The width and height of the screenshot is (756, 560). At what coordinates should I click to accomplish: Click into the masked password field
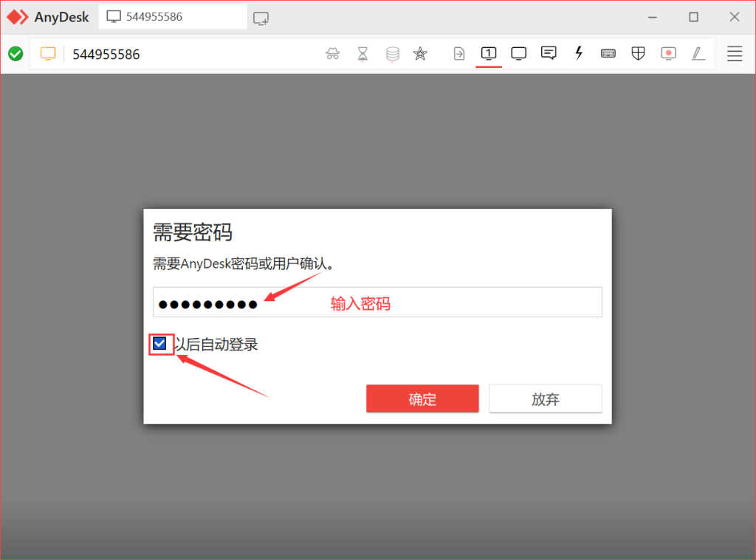(377, 303)
